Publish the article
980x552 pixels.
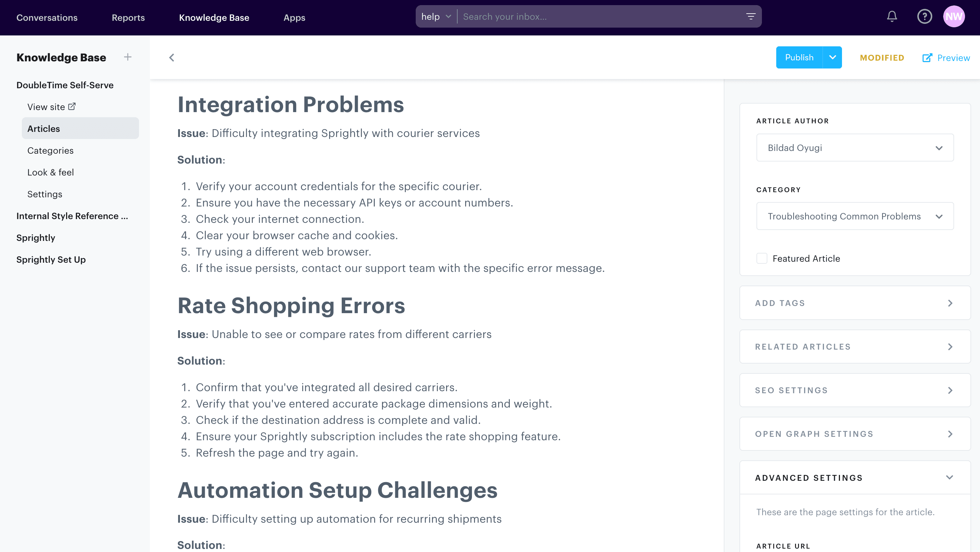[x=799, y=57]
